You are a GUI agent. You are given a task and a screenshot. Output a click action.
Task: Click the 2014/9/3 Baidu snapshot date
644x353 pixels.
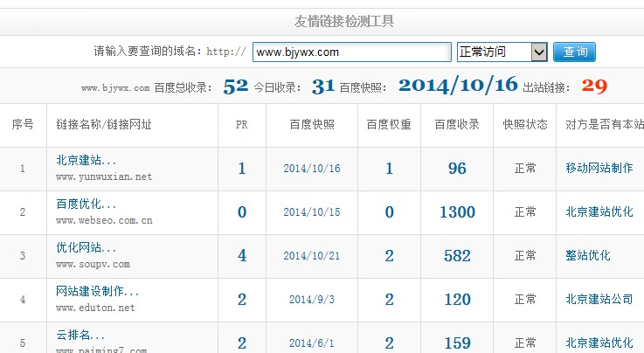click(311, 300)
